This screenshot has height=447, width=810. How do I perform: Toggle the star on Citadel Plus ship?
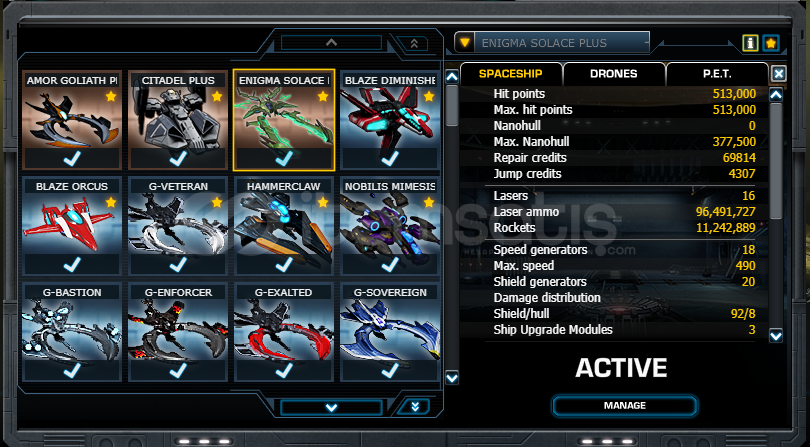[x=217, y=96]
